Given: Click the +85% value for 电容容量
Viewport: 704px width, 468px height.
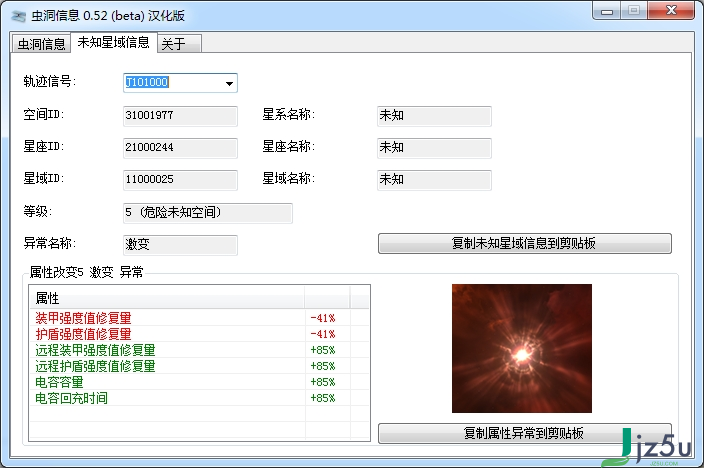Looking at the screenshot, I should (323, 382).
